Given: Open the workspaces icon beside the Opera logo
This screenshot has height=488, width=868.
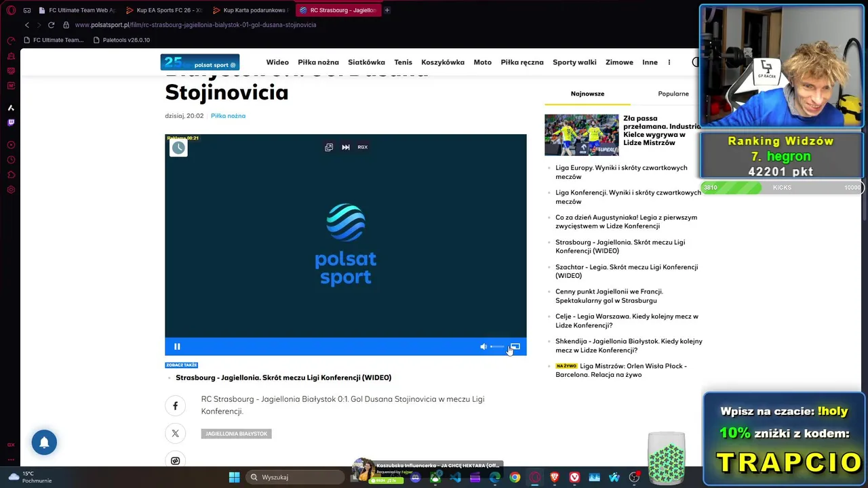Looking at the screenshot, I should pyautogui.click(x=27, y=10).
